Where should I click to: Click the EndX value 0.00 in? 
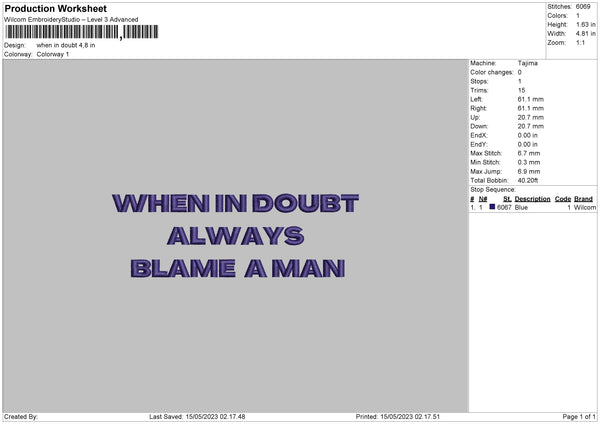tap(528, 135)
